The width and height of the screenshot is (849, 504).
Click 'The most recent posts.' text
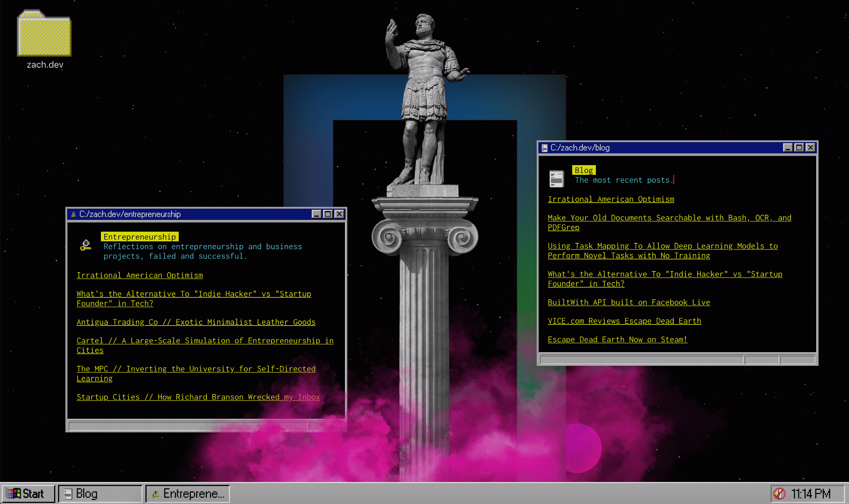pyautogui.click(x=624, y=180)
